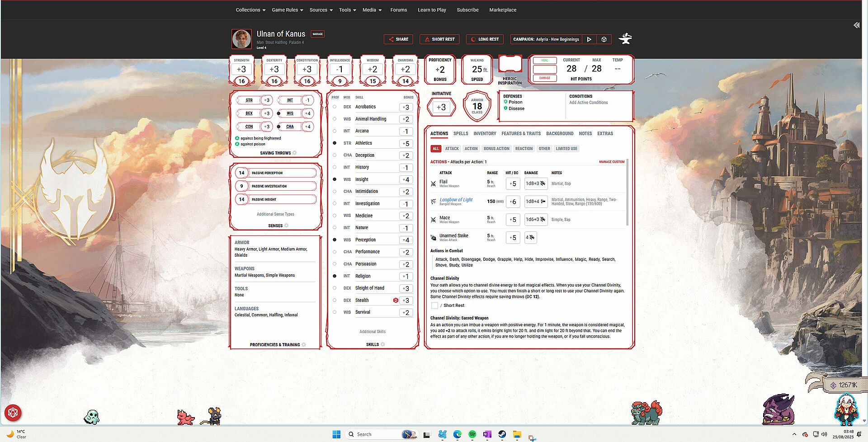Filter actions by Bonus Action
868x442 pixels.
496,149
